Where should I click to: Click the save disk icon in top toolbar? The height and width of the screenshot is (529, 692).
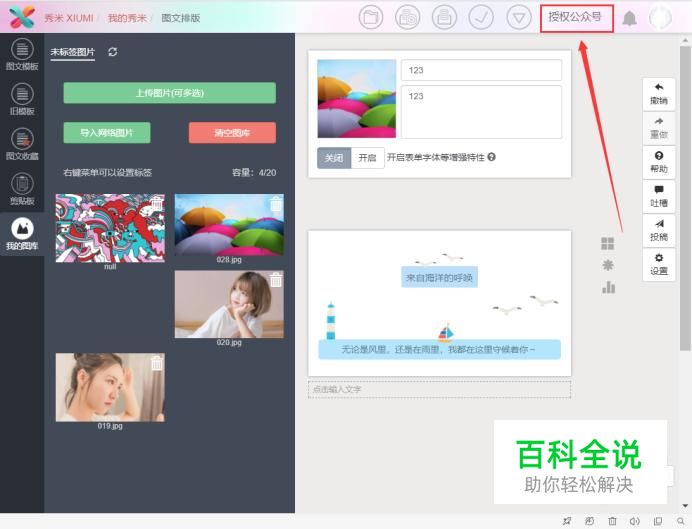[x=444, y=18]
